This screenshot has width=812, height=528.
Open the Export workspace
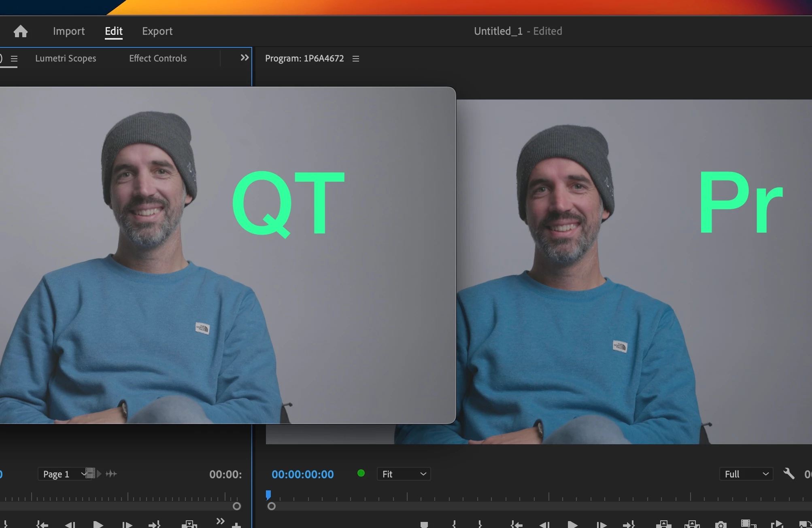coord(157,31)
